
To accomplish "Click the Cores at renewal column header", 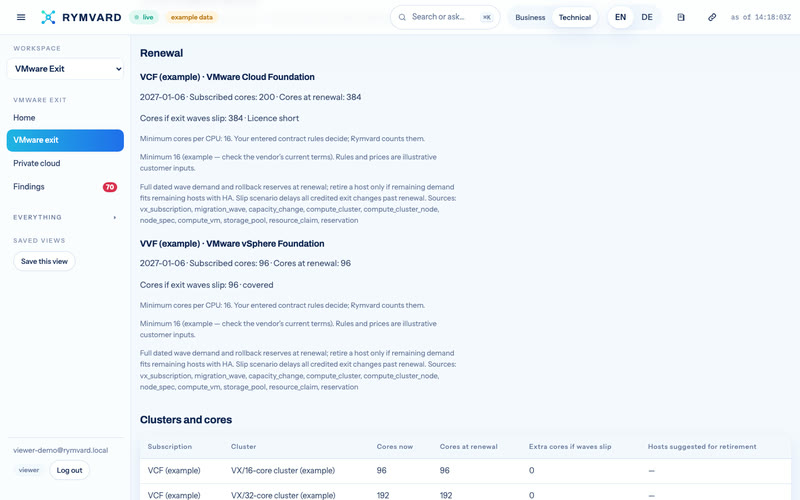I will tap(468, 446).
